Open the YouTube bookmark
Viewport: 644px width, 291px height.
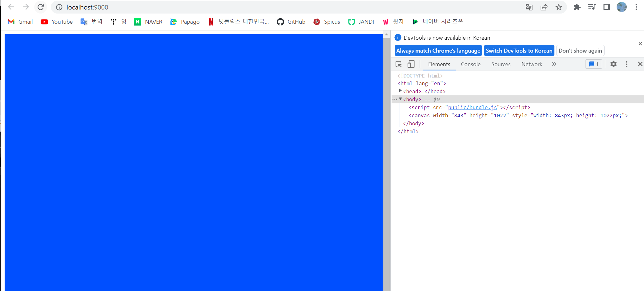(x=57, y=22)
